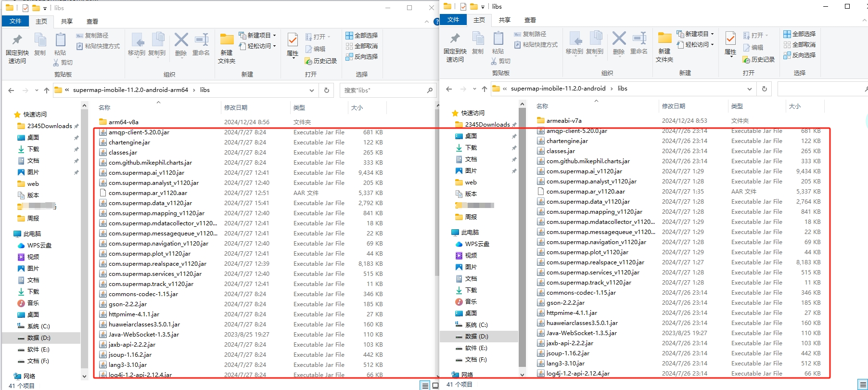
Task: Open File (文件) tab in left window
Action: tap(15, 21)
